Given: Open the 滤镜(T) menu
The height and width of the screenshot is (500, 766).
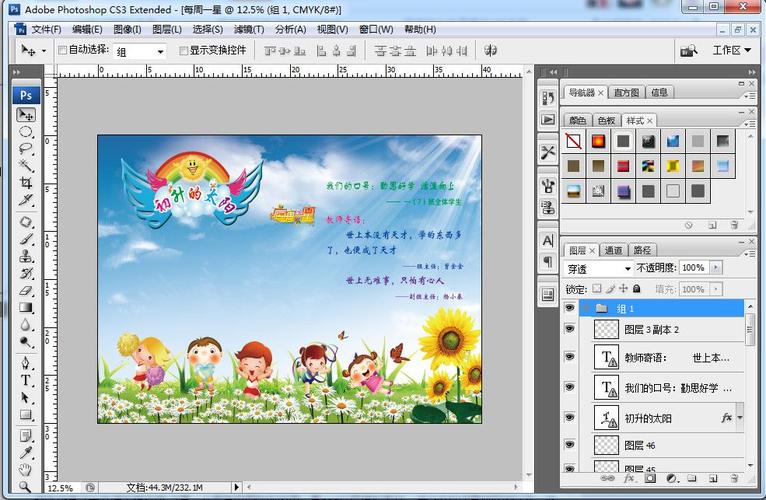Looking at the screenshot, I should coord(249,29).
